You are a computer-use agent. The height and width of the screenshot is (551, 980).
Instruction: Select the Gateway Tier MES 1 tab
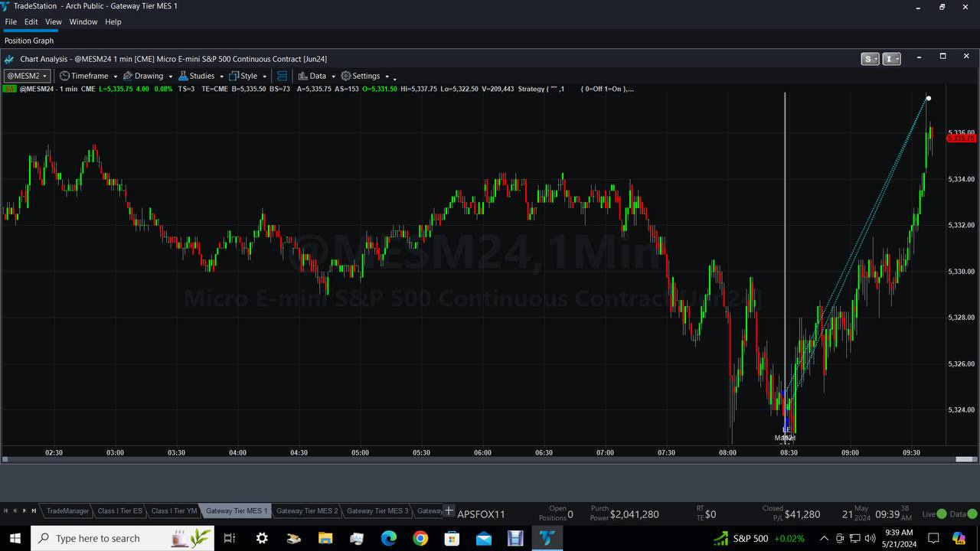tap(237, 511)
